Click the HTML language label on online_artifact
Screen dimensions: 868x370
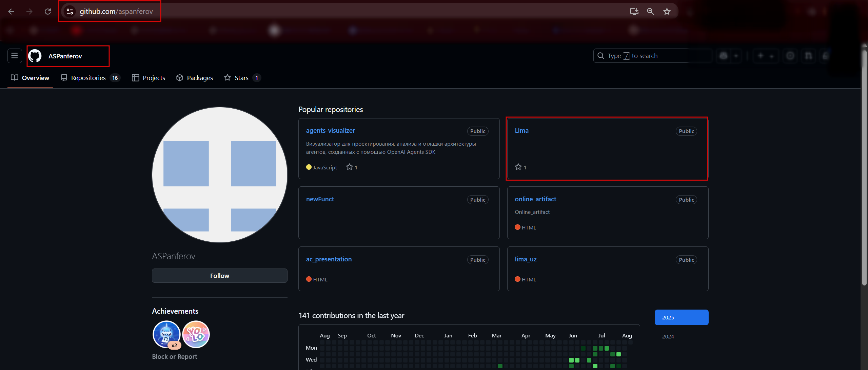coord(529,227)
